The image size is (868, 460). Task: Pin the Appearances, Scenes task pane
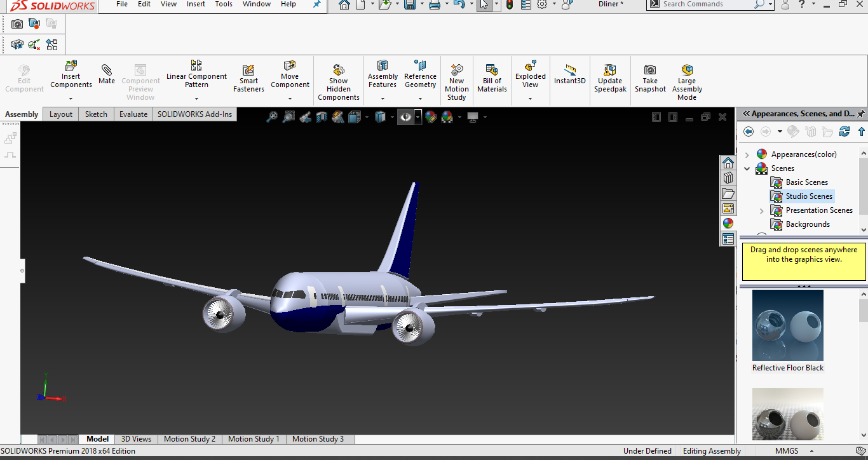click(x=860, y=114)
